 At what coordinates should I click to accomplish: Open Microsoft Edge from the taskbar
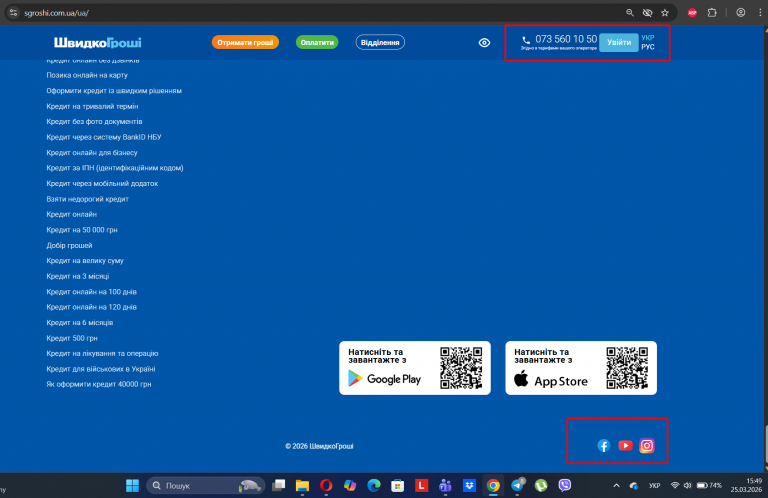coord(374,485)
